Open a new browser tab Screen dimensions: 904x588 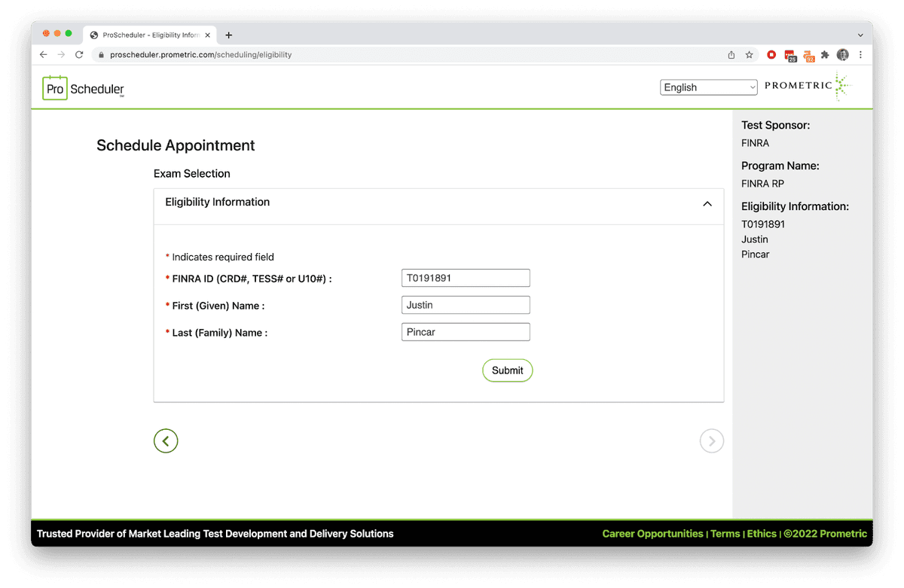[229, 35]
